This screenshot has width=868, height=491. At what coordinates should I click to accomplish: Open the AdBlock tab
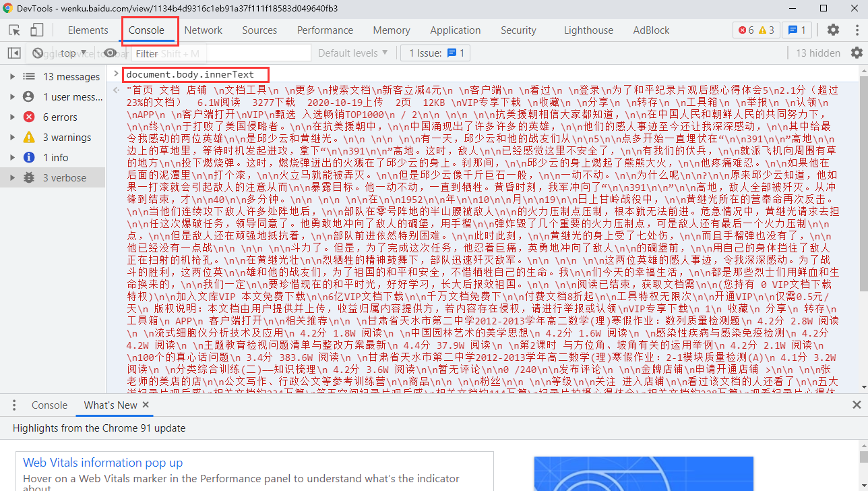[652, 30]
